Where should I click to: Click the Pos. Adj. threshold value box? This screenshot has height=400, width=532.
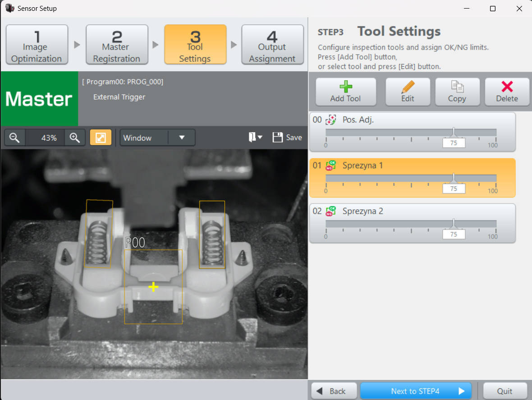[454, 143]
